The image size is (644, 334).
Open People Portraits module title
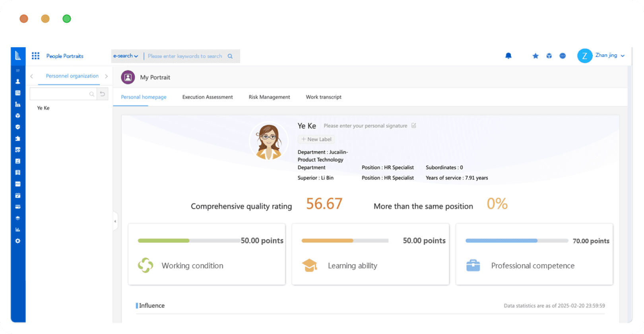pyautogui.click(x=65, y=56)
